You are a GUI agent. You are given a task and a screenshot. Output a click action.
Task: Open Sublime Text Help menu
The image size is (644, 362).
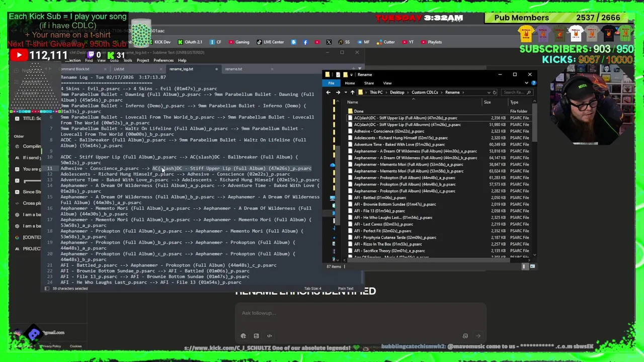[x=182, y=60]
